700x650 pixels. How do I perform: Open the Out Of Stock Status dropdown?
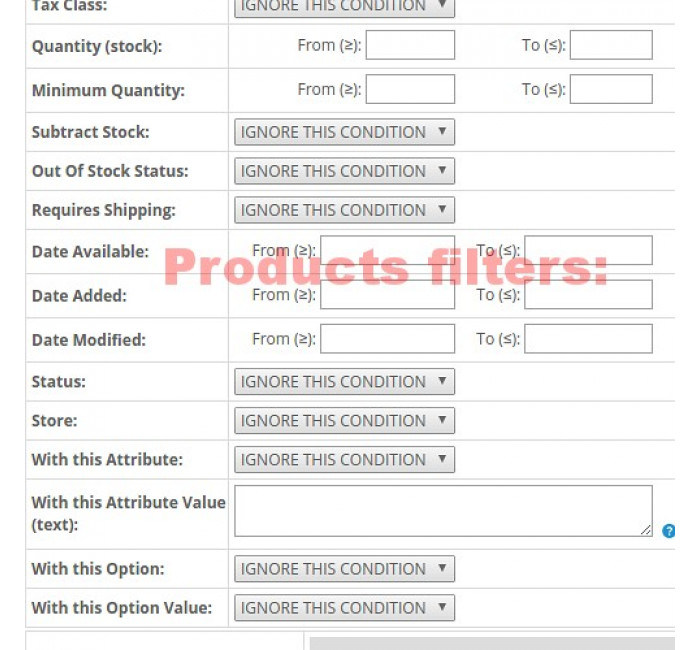(344, 171)
